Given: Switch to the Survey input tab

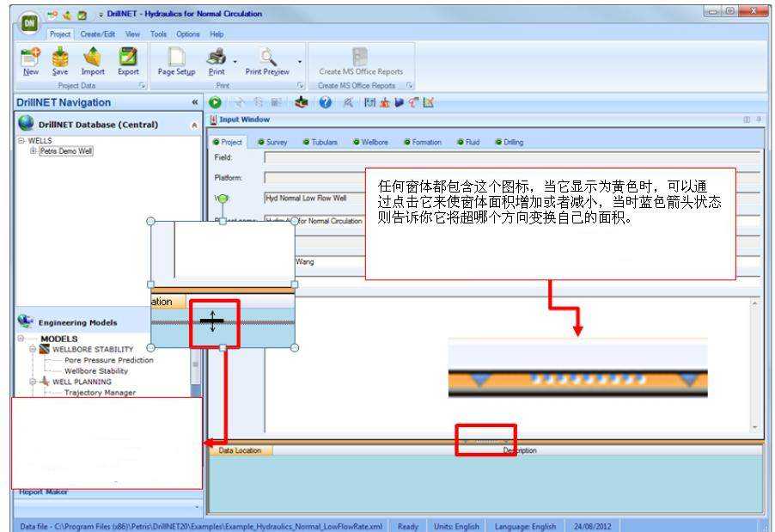Looking at the screenshot, I should point(272,142).
